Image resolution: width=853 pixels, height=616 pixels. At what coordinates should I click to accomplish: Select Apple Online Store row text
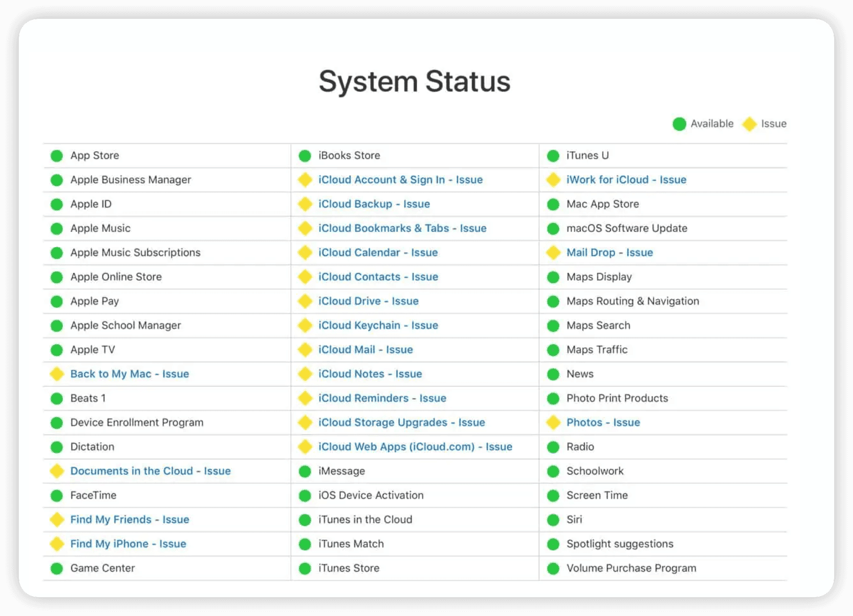pyautogui.click(x=116, y=277)
